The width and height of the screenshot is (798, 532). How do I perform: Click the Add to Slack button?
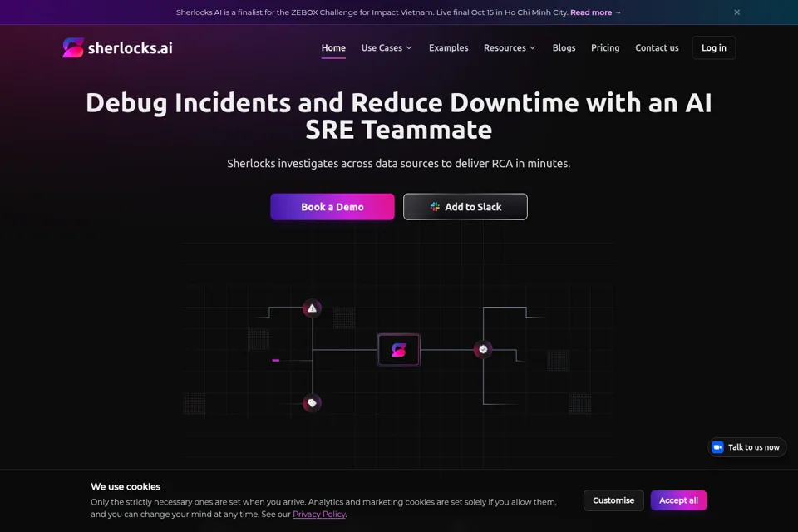tap(465, 207)
